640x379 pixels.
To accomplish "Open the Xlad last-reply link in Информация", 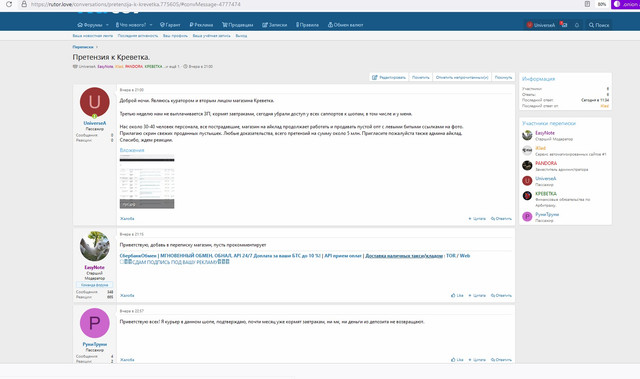I will point(604,106).
